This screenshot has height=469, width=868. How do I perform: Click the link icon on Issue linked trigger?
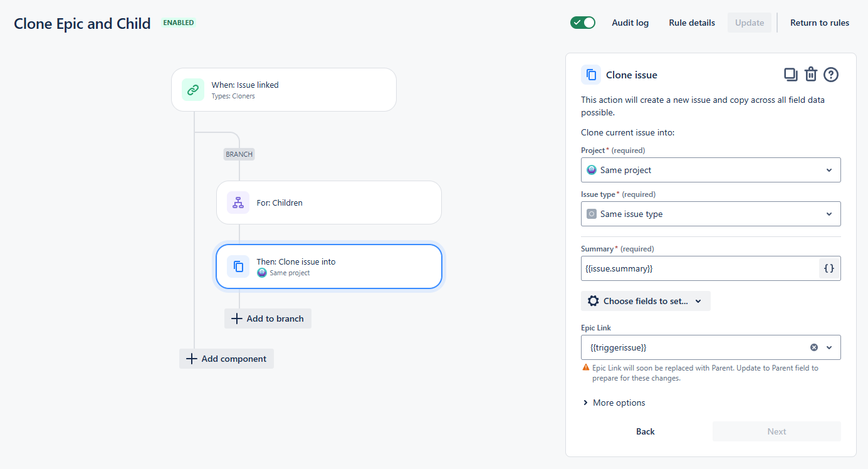[193, 90]
